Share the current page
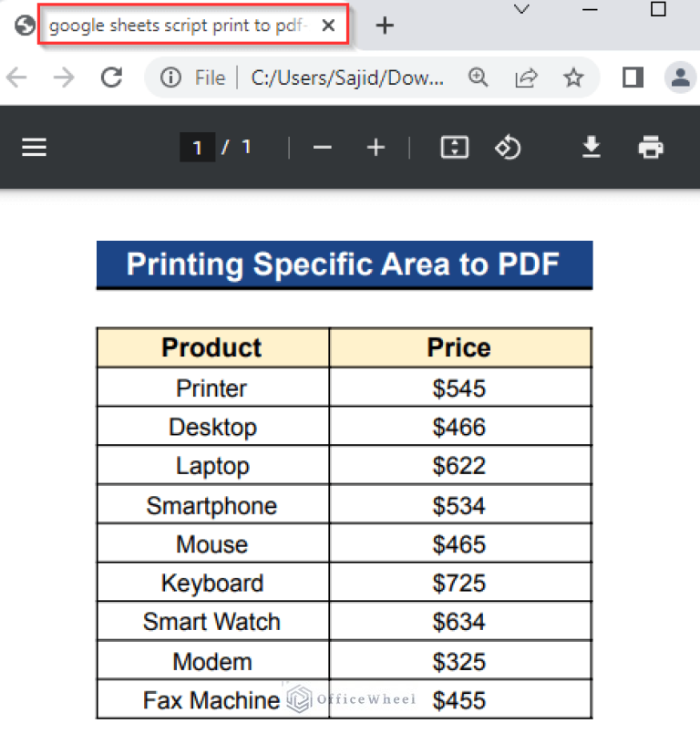The height and width of the screenshot is (734, 700). [x=527, y=78]
